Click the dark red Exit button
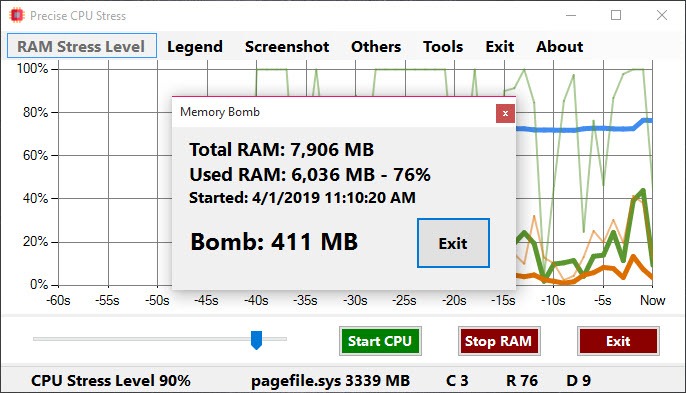This screenshot has width=686, height=393. (x=618, y=341)
